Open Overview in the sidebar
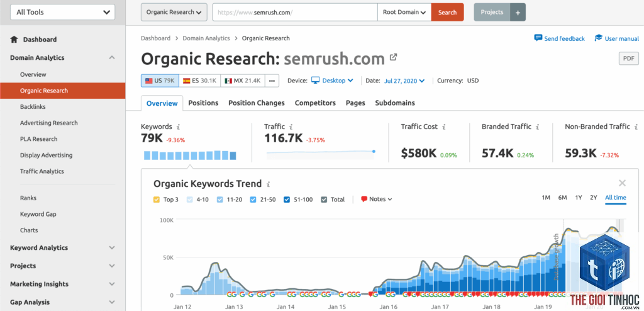644x311 pixels. tap(33, 74)
